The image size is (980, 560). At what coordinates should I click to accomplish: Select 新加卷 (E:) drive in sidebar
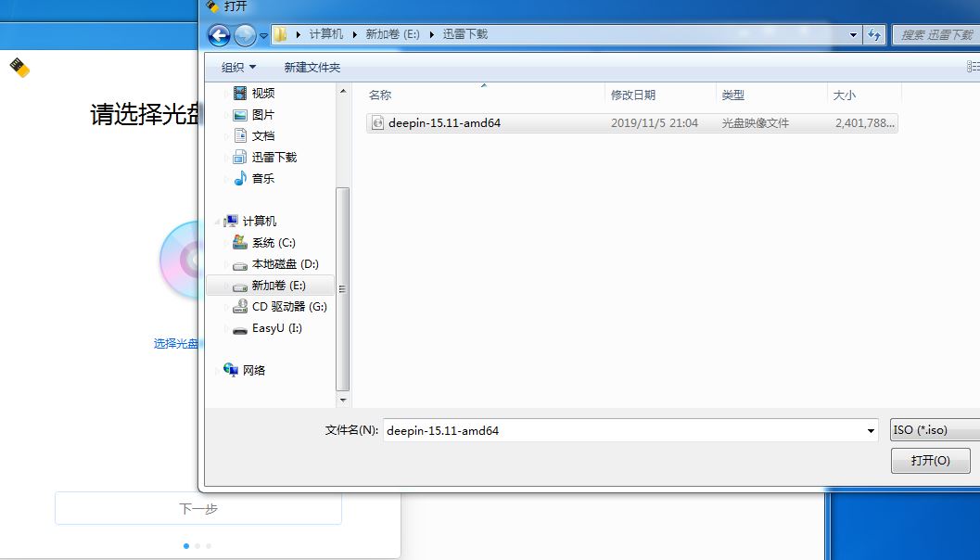(270, 286)
